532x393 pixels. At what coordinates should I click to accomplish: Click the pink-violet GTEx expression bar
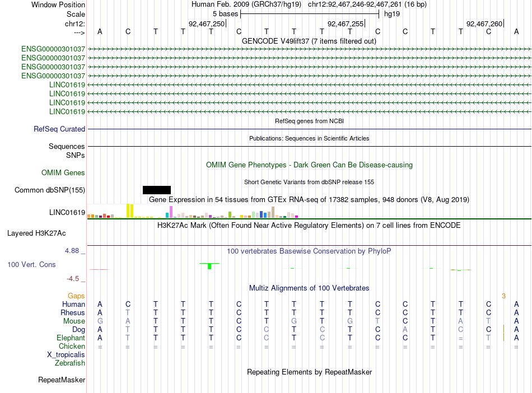point(171,212)
